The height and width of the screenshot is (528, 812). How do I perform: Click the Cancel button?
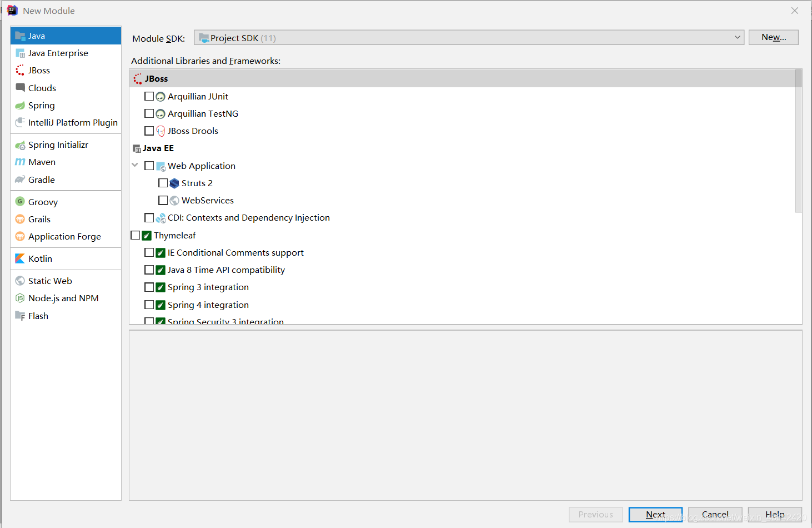click(x=715, y=515)
